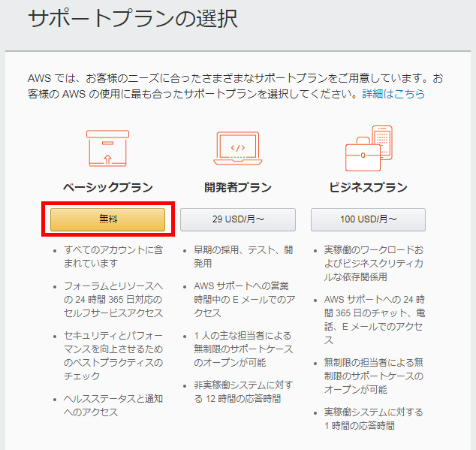Click the AWS では、お客様のニーズ intro paragraph
The height and width of the screenshot is (450, 476).
pyautogui.click(x=235, y=86)
